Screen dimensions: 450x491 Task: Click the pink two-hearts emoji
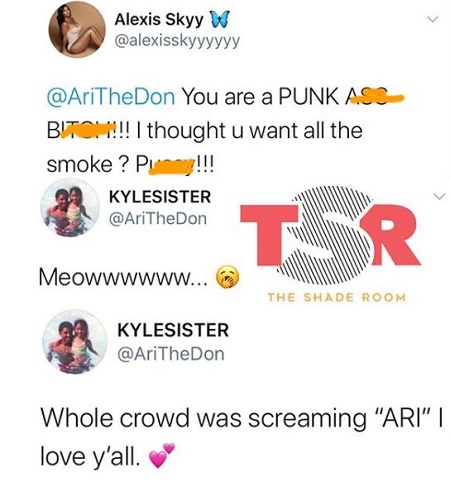(x=162, y=455)
